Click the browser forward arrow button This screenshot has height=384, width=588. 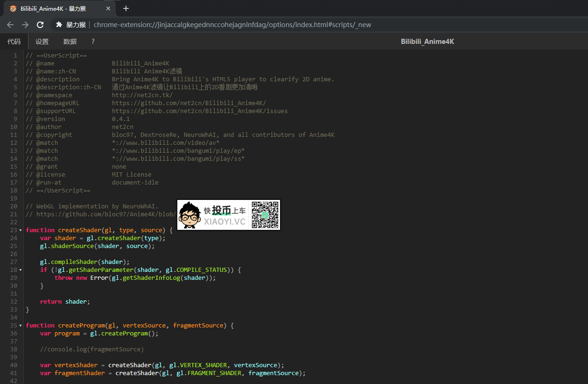[25, 25]
